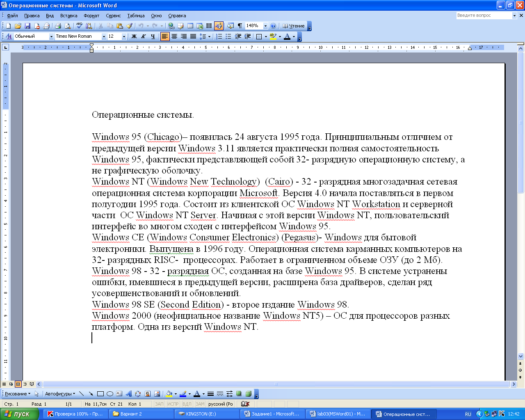The image size is (525, 420).
Task: Click the Columns icon
Action: pyautogui.click(x=209, y=26)
